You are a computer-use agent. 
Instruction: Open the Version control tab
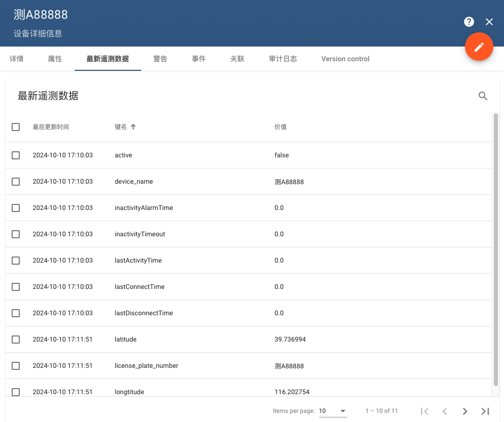[345, 59]
